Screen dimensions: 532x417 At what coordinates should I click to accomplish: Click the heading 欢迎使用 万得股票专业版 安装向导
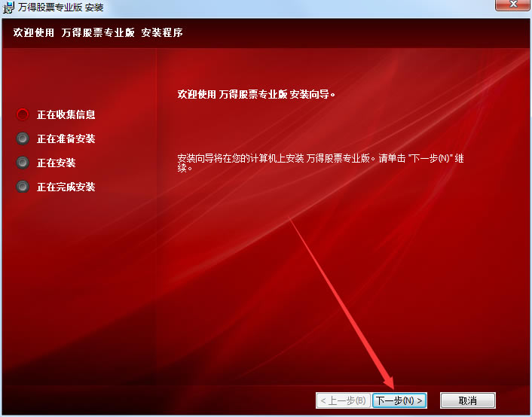[256, 94]
